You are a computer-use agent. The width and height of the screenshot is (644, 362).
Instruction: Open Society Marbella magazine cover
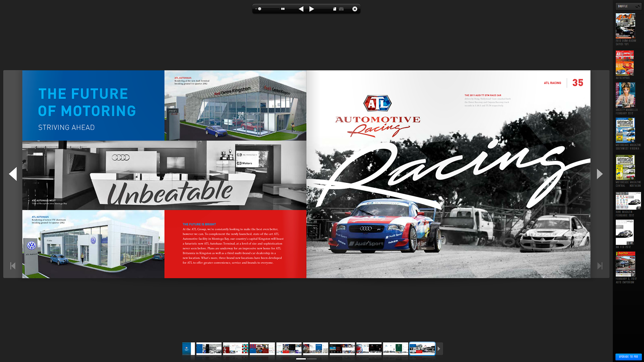coord(625,95)
